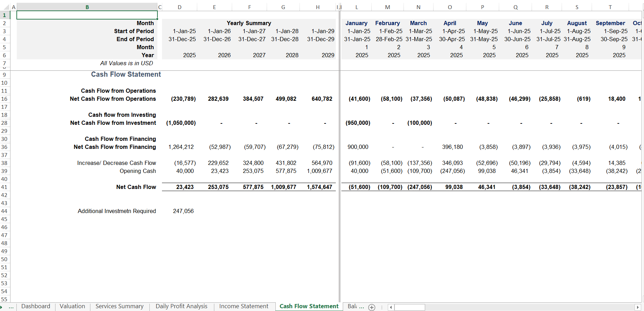Click Increase/ Decrease Cash Flow label
The image size is (644, 311).
pos(117,163)
